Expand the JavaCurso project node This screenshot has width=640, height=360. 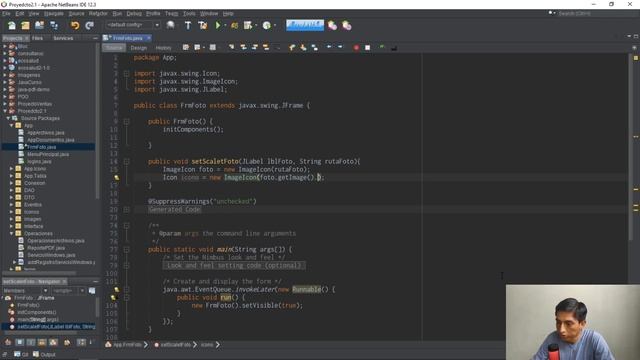5,82
